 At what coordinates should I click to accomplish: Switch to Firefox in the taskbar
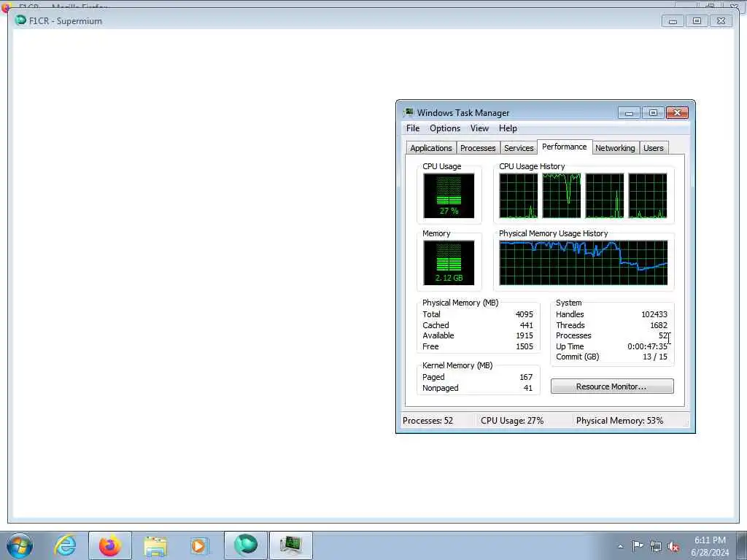click(x=109, y=545)
